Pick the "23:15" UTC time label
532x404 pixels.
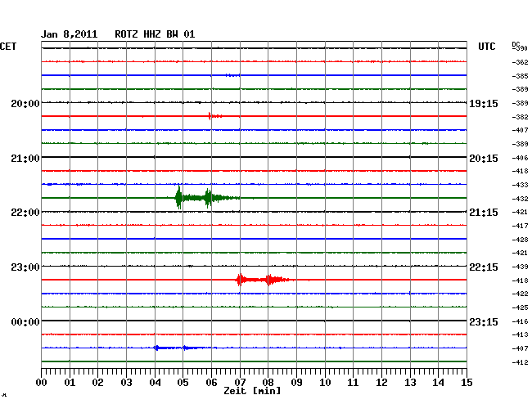[x=484, y=321]
